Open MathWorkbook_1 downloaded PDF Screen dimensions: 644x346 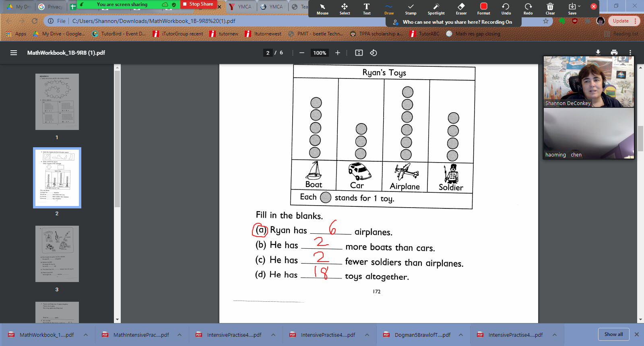[x=41, y=335]
